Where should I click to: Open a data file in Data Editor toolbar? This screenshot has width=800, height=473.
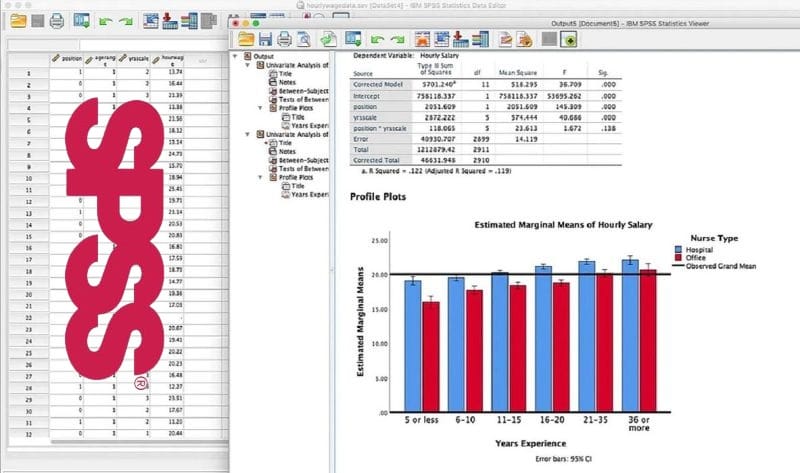[18, 21]
